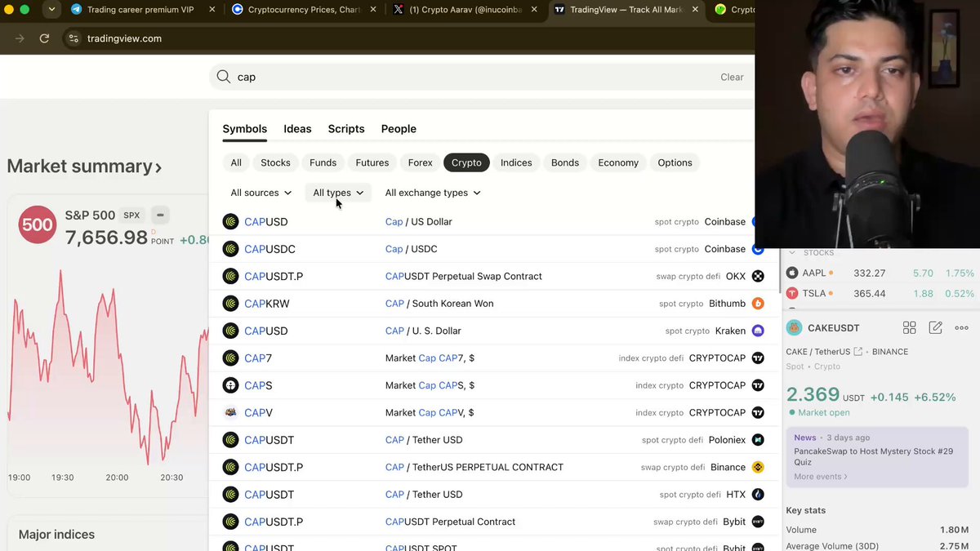Open the CAKEUSDT three-dots more menu
This screenshot has width=980, height=551.
click(961, 327)
